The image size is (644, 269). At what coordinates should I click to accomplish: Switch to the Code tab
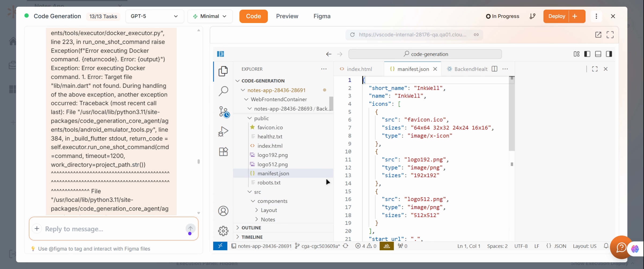[253, 16]
